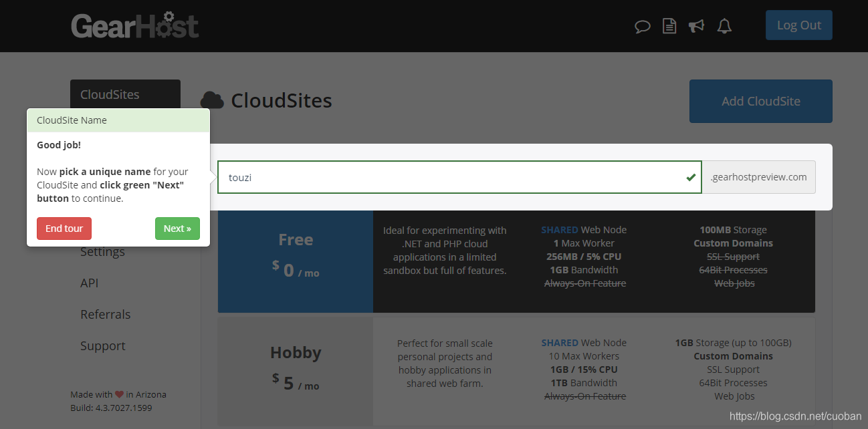Click Web Jobs in Hobby plan
This screenshot has height=429, width=868.
click(x=734, y=396)
